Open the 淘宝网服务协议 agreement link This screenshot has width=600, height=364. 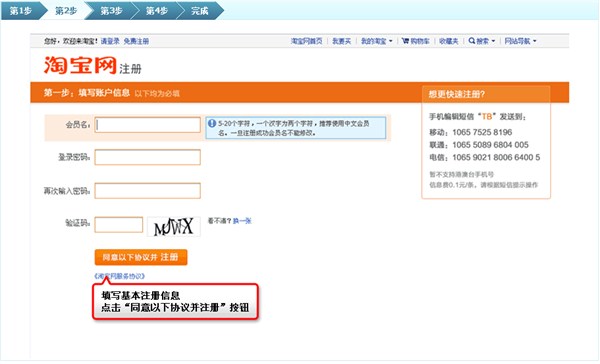pyautogui.click(x=119, y=276)
